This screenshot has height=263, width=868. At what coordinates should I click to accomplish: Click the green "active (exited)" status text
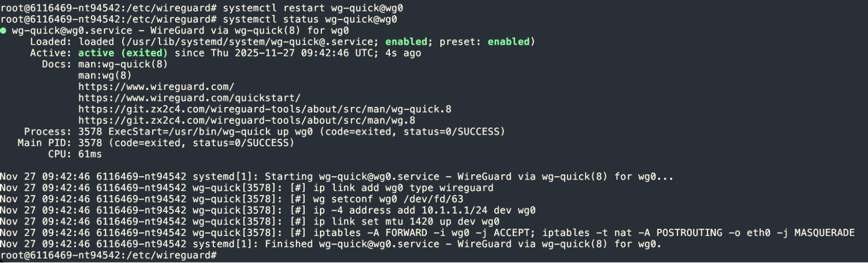[x=122, y=53]
